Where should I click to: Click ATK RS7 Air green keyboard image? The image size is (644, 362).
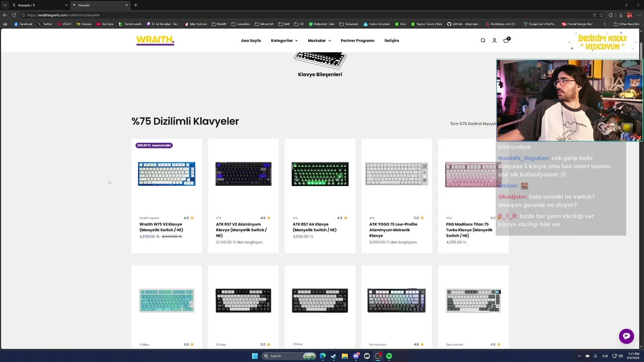click(320, 174)
